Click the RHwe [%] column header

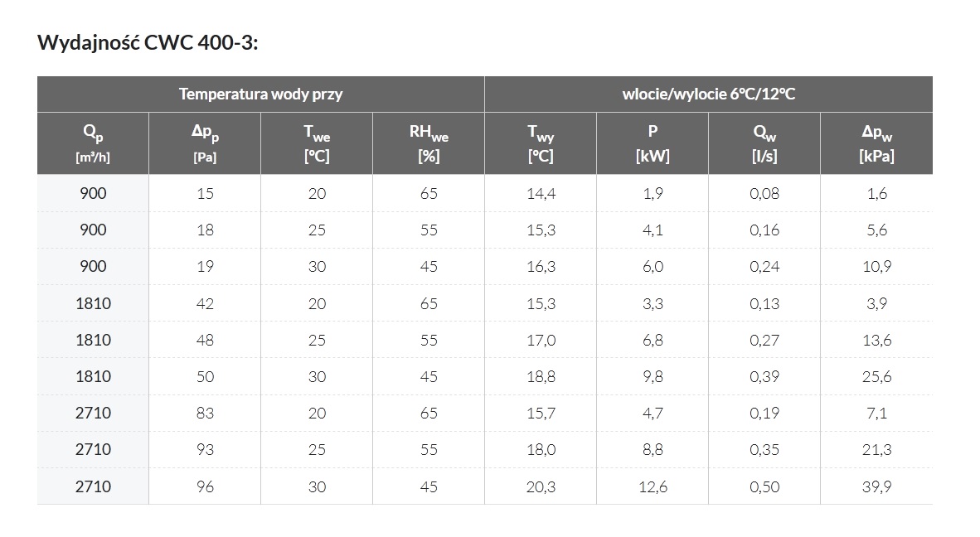(x=429, y=143)
